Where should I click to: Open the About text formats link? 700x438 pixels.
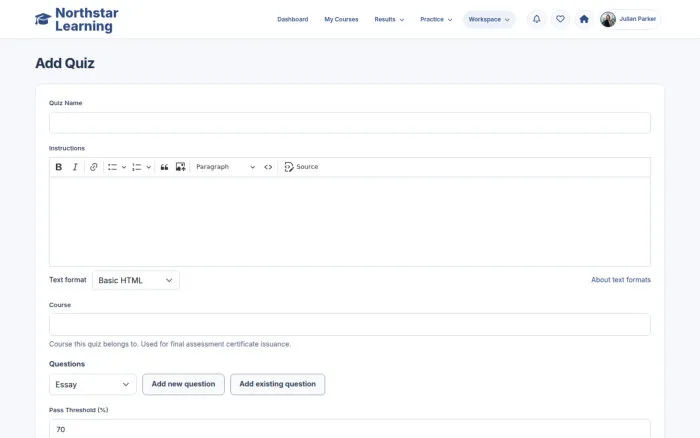[x=621, y=280]
